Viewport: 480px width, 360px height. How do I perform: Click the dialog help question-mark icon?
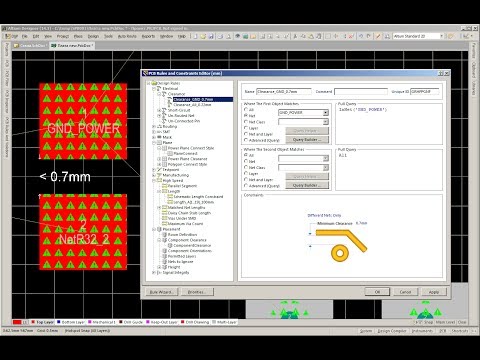coord(441,73)
